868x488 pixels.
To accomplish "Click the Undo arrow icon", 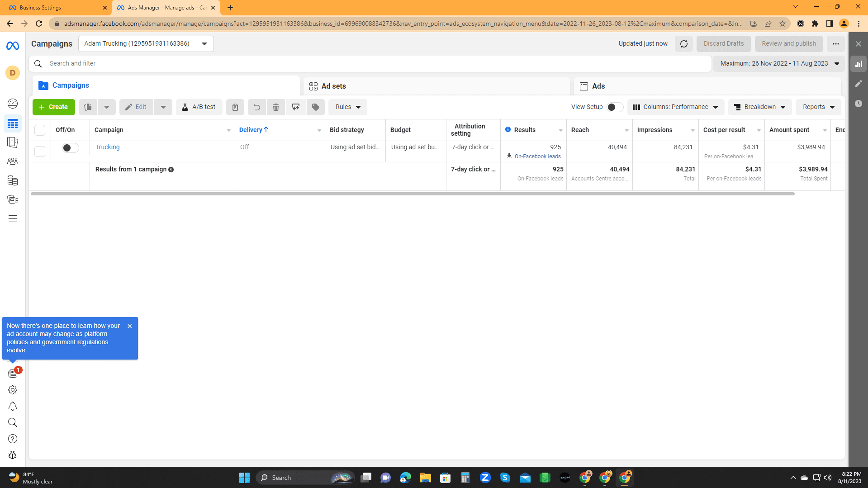I will [257, 107].
